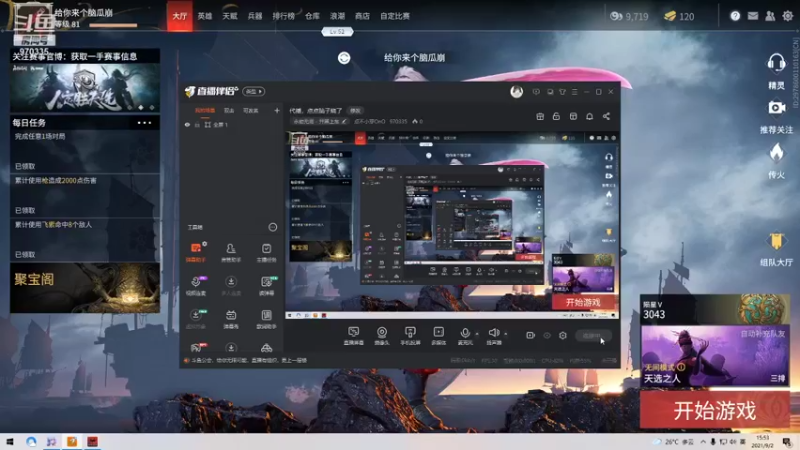Click the start streaming button in companion
800x450 pixels.
[x=593, y=335]
